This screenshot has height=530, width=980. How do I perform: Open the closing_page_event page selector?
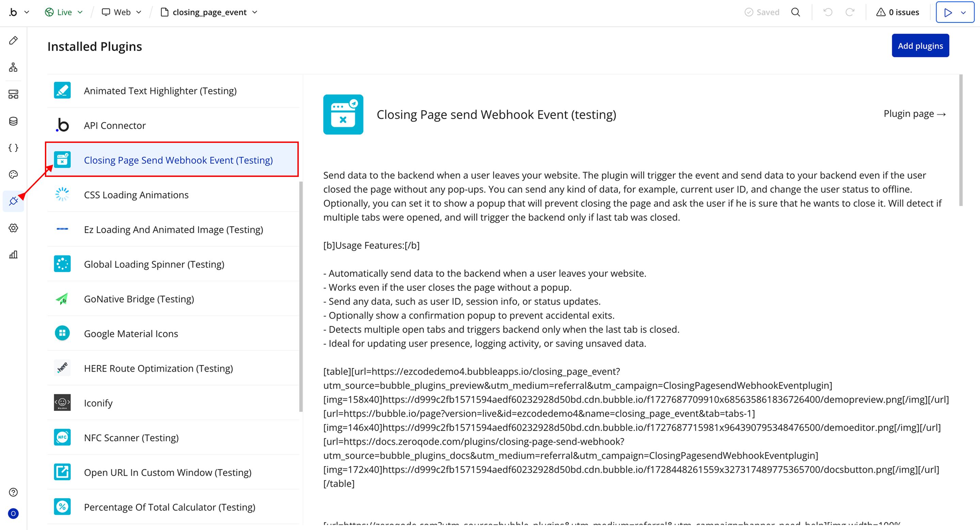click(x=209, y=12)
